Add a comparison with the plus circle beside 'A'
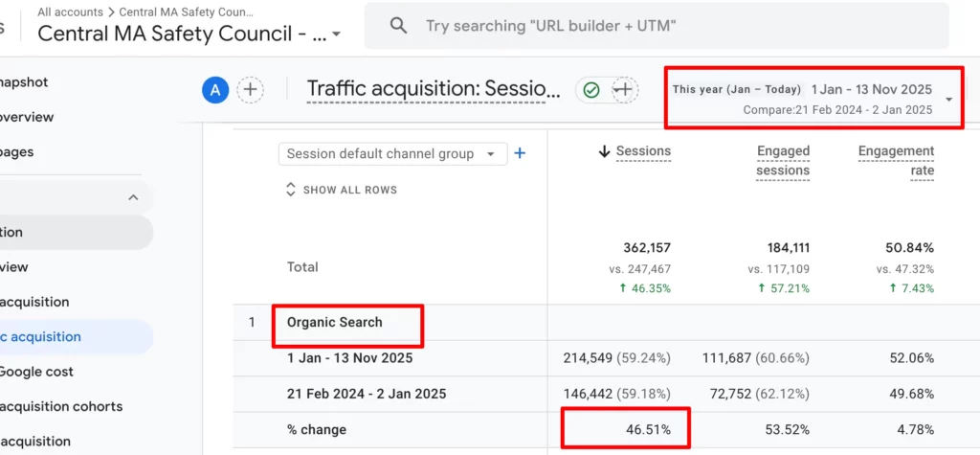This screenshot has height=455, width=980. 250,90
